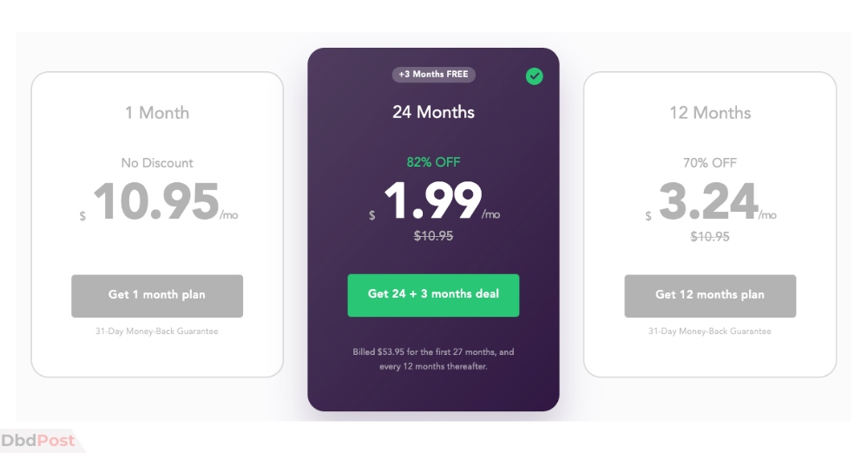Click the Get 1 month plan button
Screen dimensions: 868x453
coord(157,296)
